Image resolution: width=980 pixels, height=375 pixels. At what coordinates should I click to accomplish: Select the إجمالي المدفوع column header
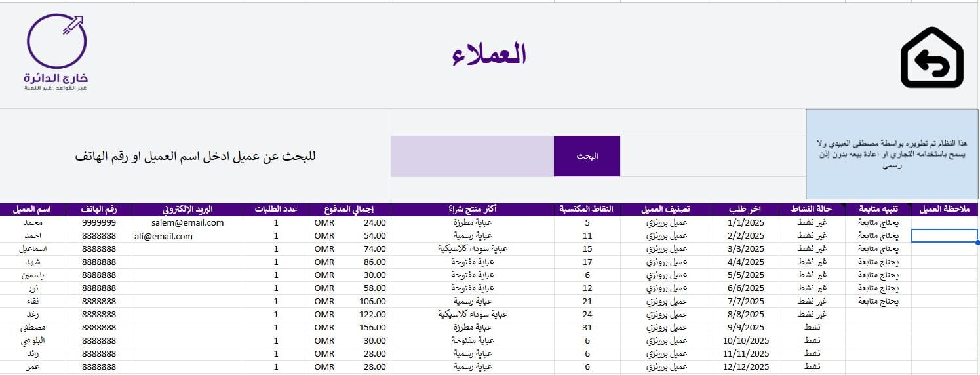(349, 209)
